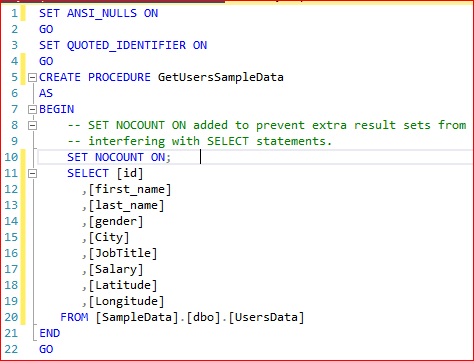The height and width of the screenshot is (361, 474).
Task: Click line number 22 in the gutter
Action: (11, 349)
